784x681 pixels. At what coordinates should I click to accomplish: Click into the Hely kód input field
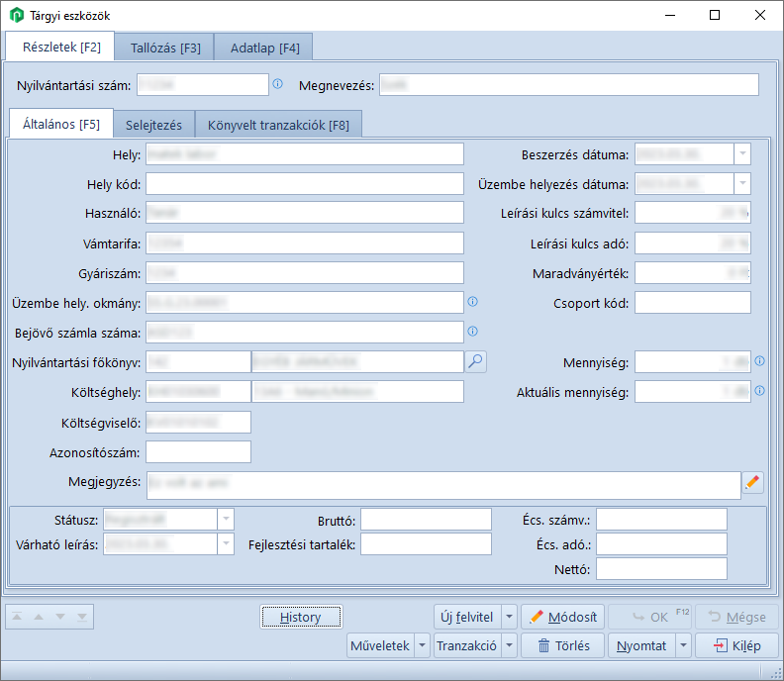(305, 184)
